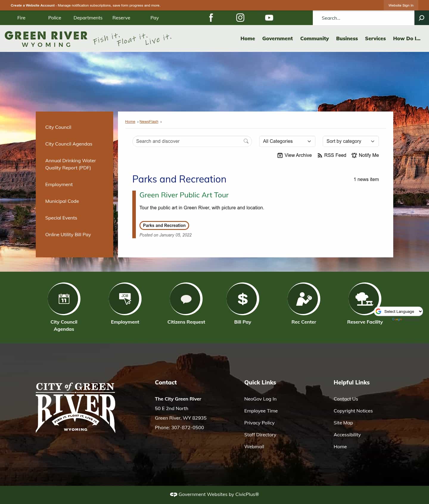
Task: Click the Green River Wyoming logo
Action: 46,39
